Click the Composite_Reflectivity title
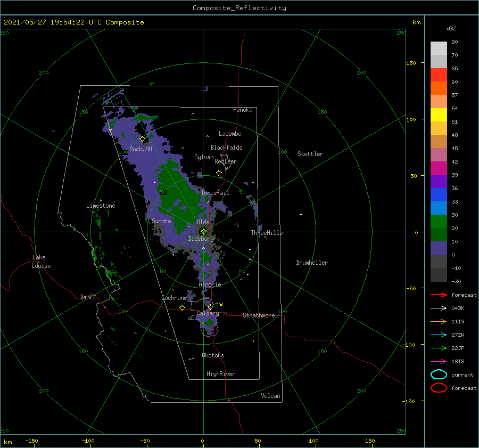Image resolution: width=479 pixels, height=448 pixels. coord(240,8)
